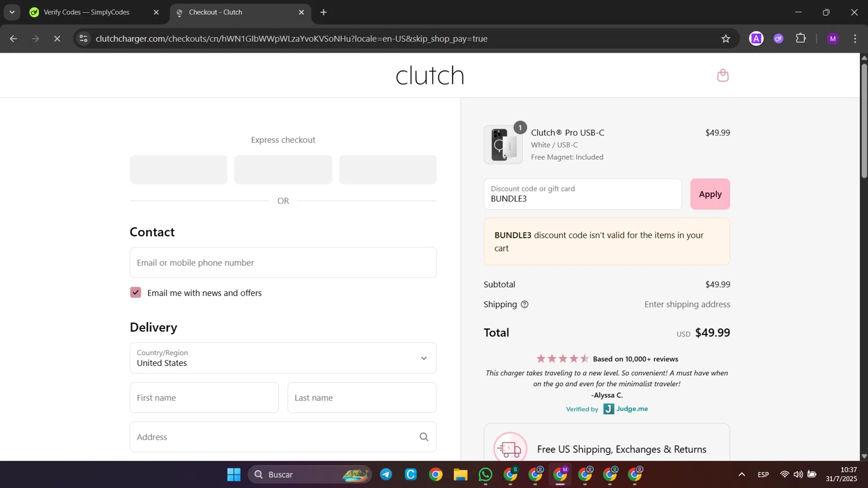The image size is (868, 488).
Task: Close the Verify Codes SimplyCodes tab
Action: (x=156, y=12)
